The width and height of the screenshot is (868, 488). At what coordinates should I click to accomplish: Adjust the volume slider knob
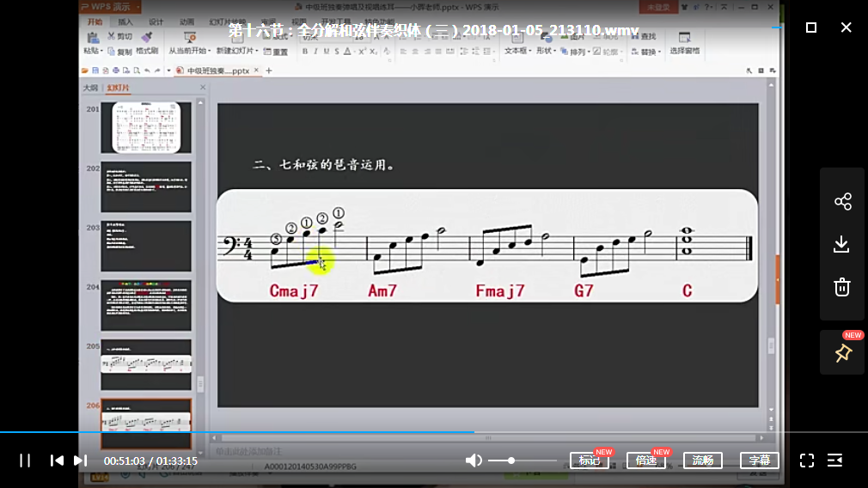point(511,461)
